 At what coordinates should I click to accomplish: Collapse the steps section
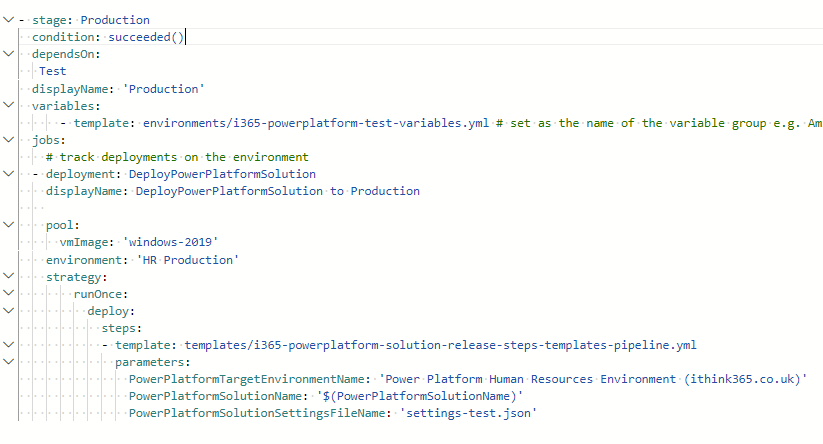pos(8,328)
